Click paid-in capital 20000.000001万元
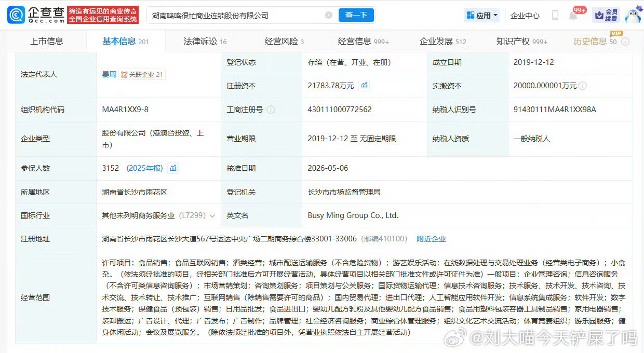644x353 pixels. pyautogui.click(x=545, y=86)
